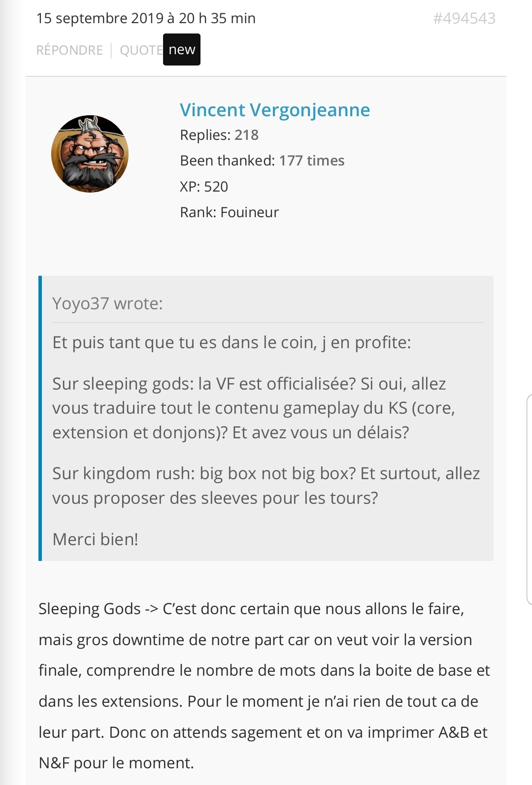Tap the XP: 520 stat

[204, 187]
